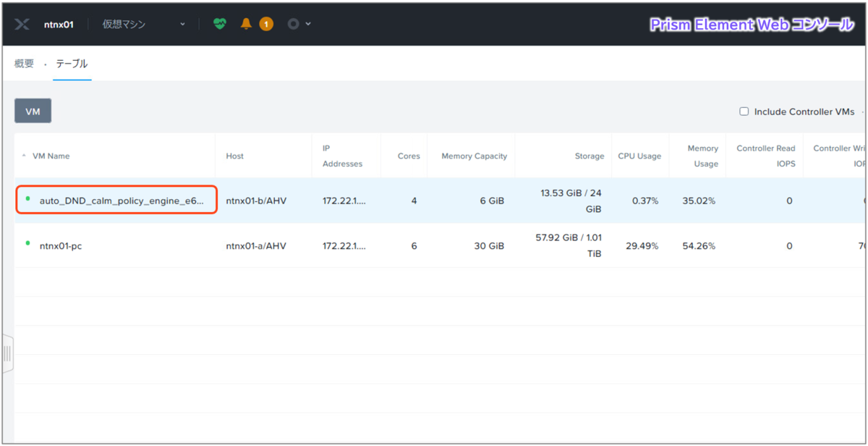This screenshot has width=868, height=446.
Task: Click the VM button
Action: pos(33,111)
